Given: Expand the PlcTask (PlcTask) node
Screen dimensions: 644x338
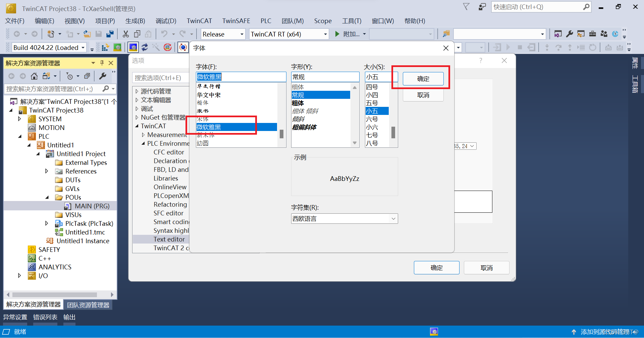Looking at the screenshot, I should [47, 223].
